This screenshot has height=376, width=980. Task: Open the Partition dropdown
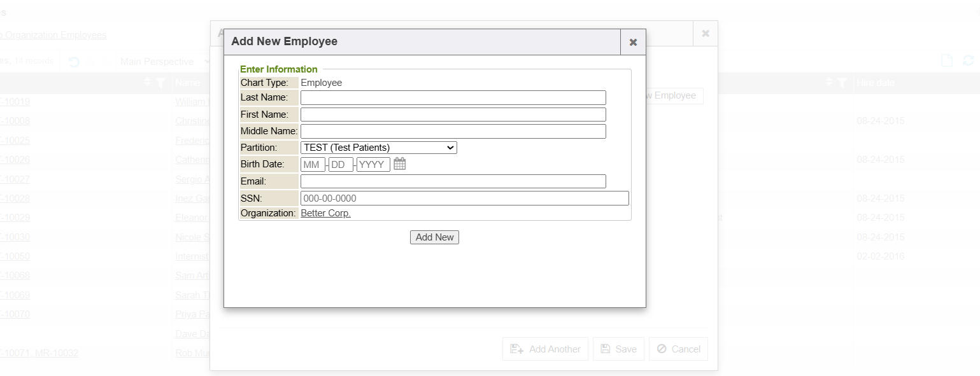click(378, 148)
